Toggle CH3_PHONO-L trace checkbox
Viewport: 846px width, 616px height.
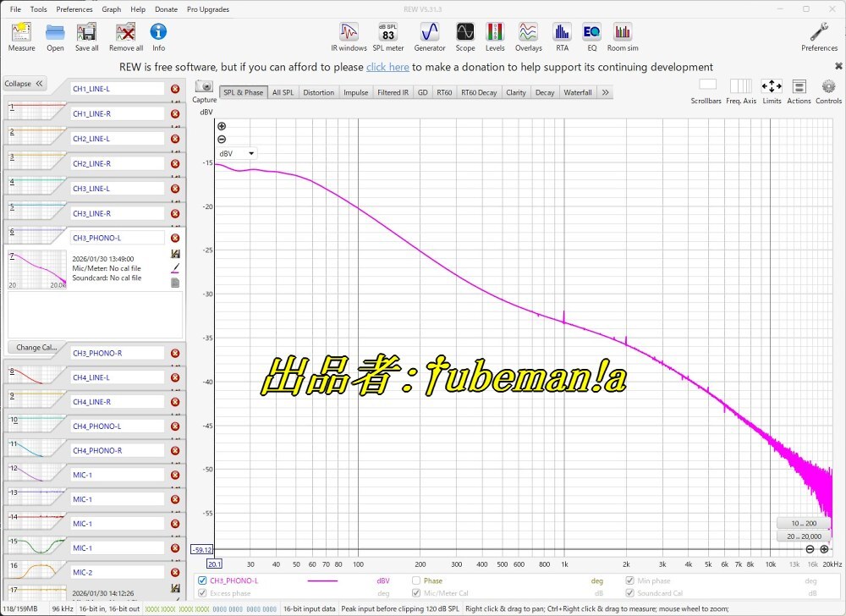(x=202, y=580)
